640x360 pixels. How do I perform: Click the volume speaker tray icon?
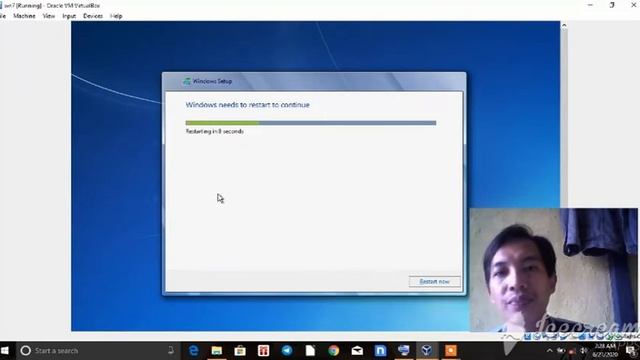(x=584, y=351)
